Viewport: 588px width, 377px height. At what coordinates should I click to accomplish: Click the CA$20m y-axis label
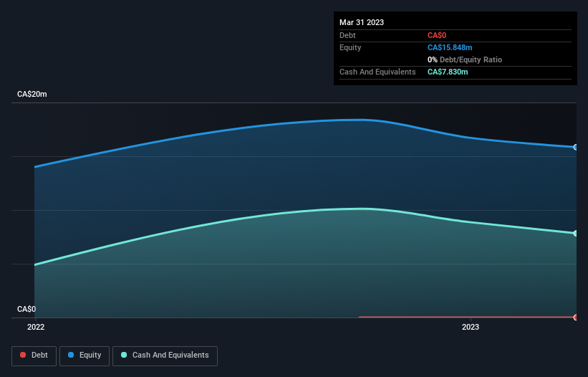[32, 94]
